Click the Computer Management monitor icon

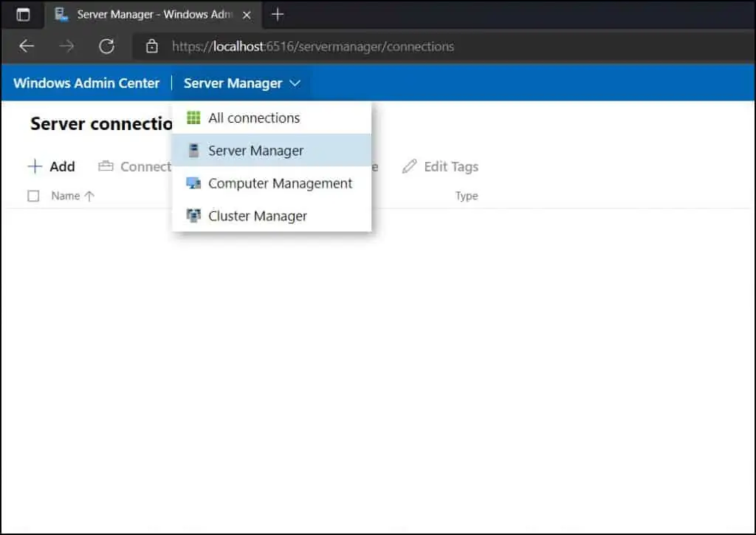(193, 183)
